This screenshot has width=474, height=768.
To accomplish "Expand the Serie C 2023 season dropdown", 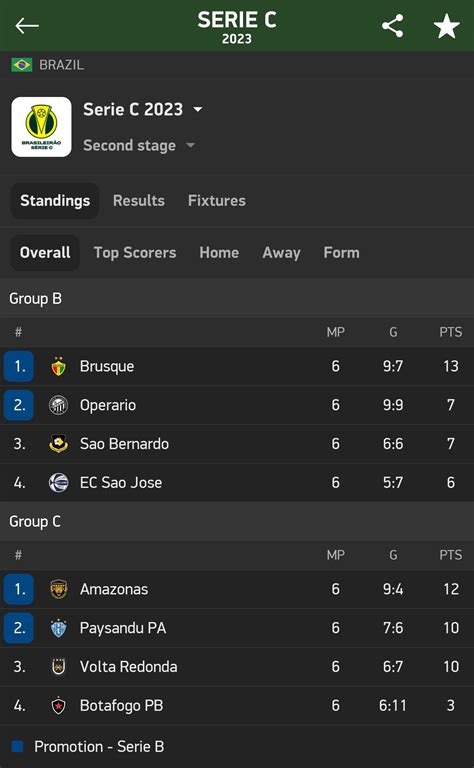I will point(142,109).
